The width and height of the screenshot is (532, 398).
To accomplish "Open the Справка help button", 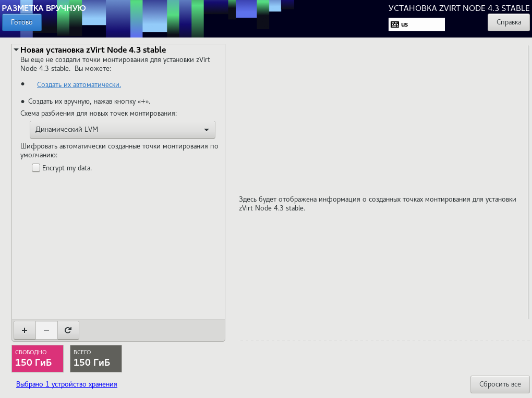I will 508,22.
